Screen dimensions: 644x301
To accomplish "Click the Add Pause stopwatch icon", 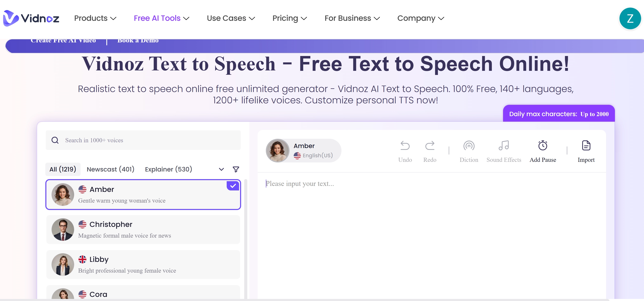I will 543,146.
